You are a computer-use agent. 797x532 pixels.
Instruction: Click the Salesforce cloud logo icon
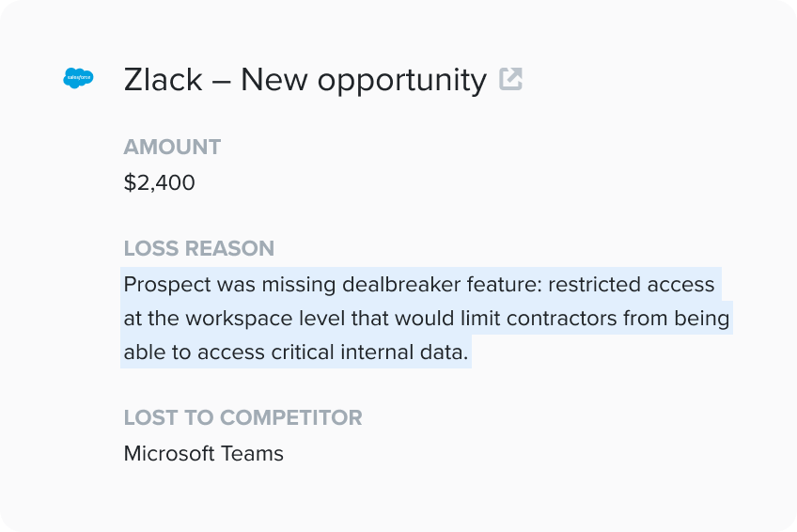[78, 78]
